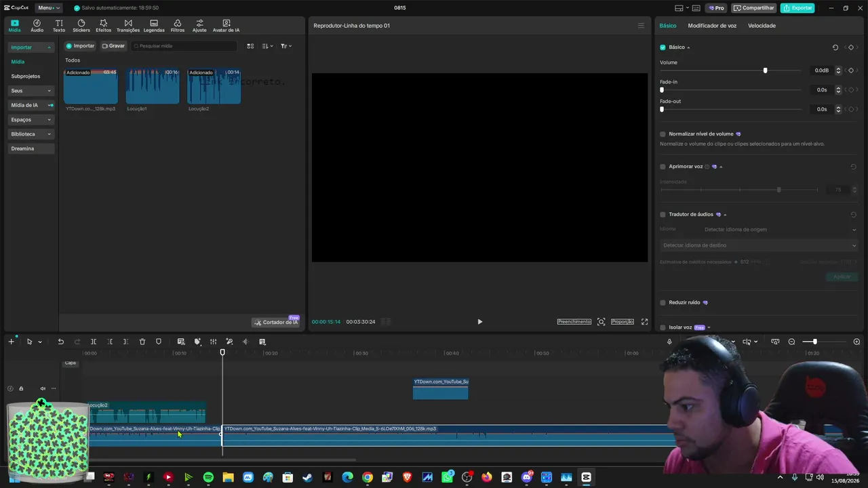The width and height of the screenshot is (868, 488).
Task: Open the Avatar de IA panel
Action: pyautogui.click(x=226, y=26)
